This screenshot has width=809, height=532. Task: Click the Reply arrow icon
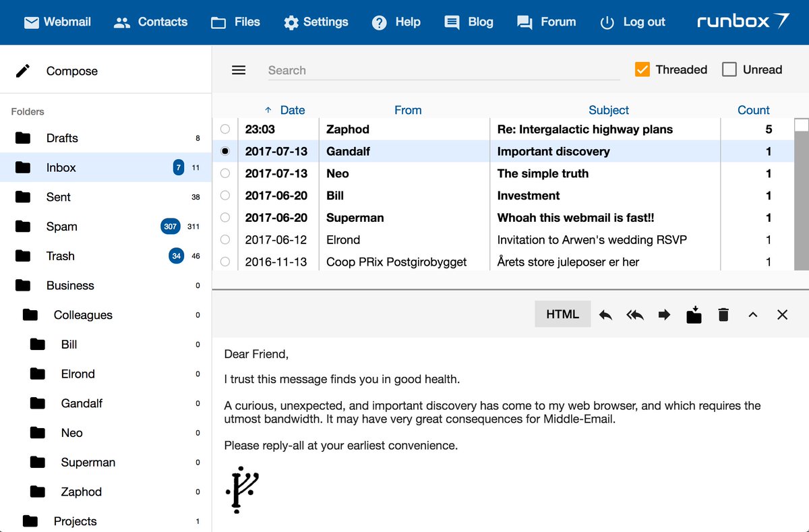605,315
